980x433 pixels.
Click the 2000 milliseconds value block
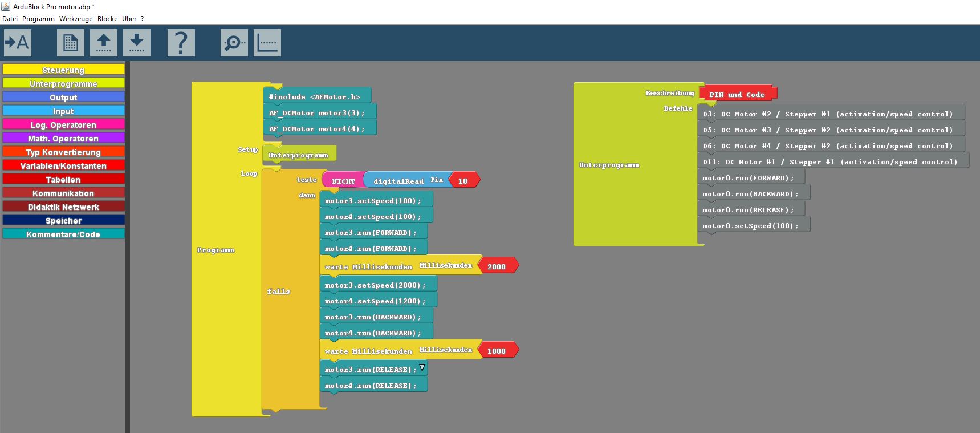point(497,266)
